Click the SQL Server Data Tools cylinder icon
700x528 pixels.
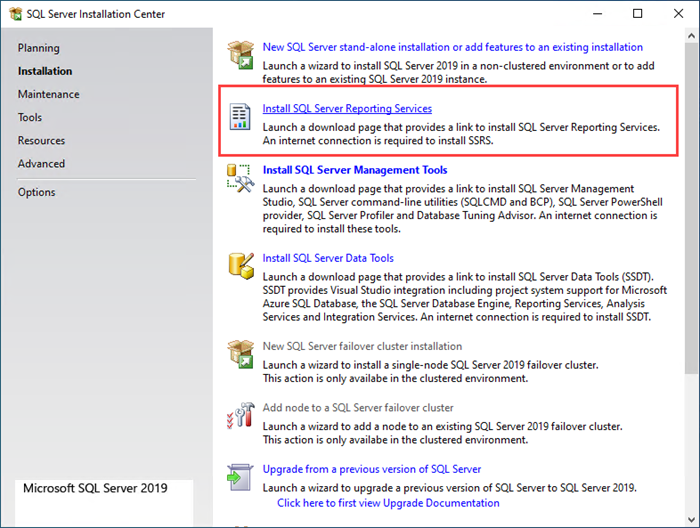241,266
